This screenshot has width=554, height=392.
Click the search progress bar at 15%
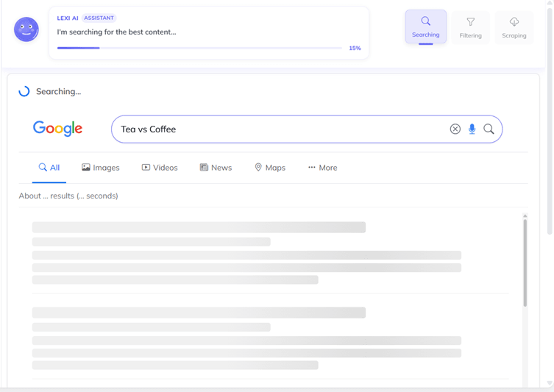199,48
